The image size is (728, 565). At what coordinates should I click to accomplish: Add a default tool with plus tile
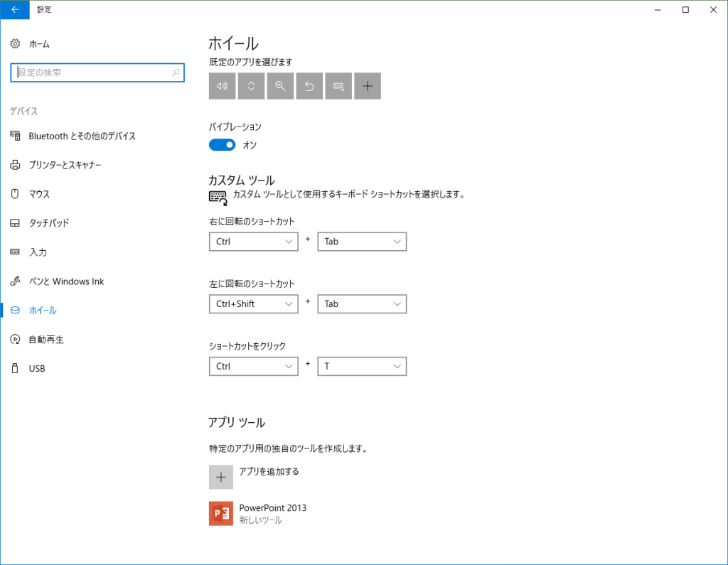368,86
